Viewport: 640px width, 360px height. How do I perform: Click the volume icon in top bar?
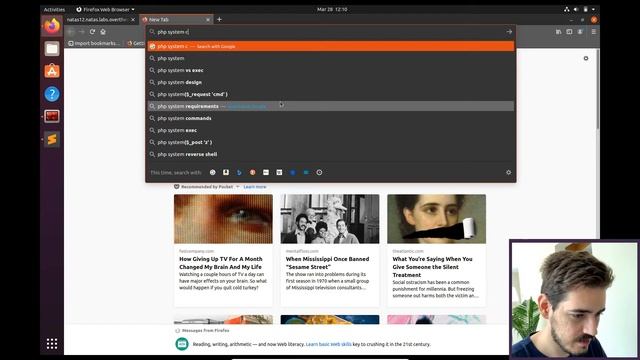tap(576, 9)
